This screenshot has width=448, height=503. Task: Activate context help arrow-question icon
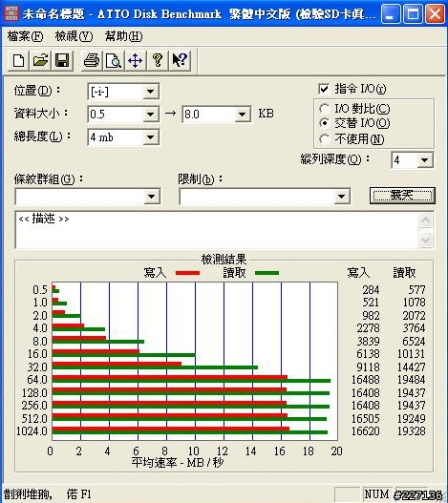tap(180, 60)
